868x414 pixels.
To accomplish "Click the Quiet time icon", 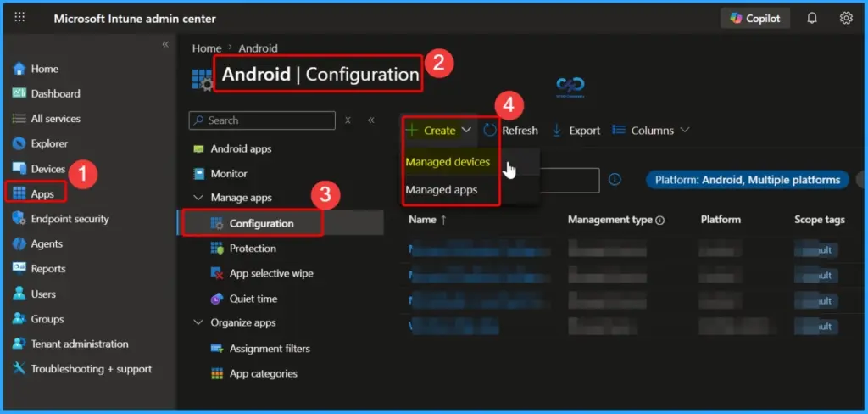I will pyautogui.click(x=216, y=299).
